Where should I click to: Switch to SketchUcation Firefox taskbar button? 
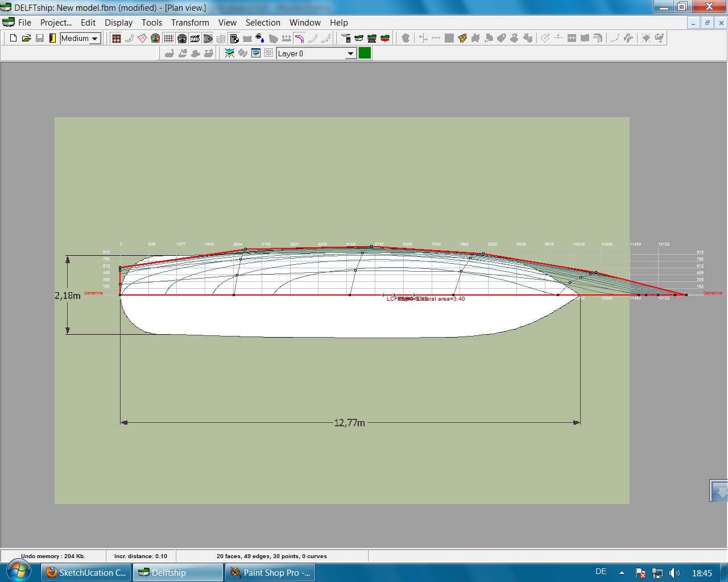[x=86, y=572]
